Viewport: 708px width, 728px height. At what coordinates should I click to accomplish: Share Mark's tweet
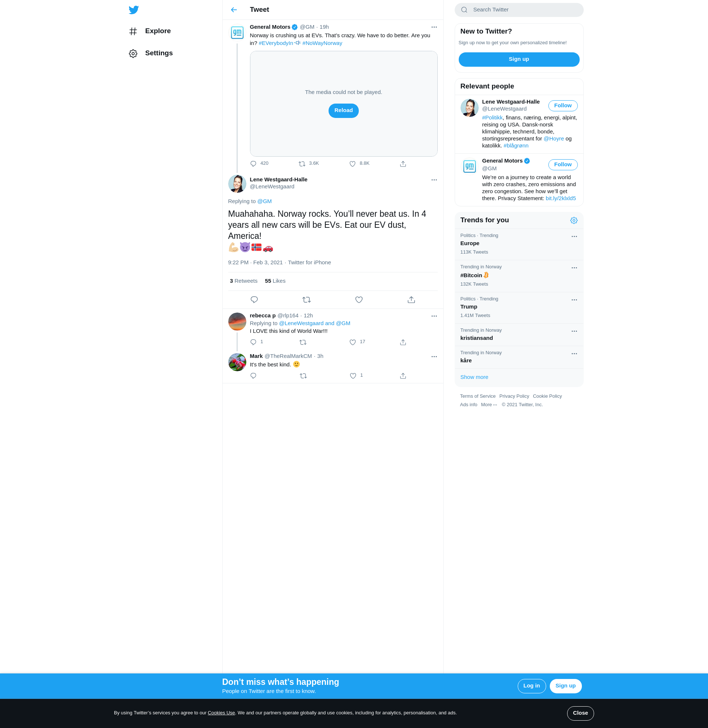coord(403,376)
